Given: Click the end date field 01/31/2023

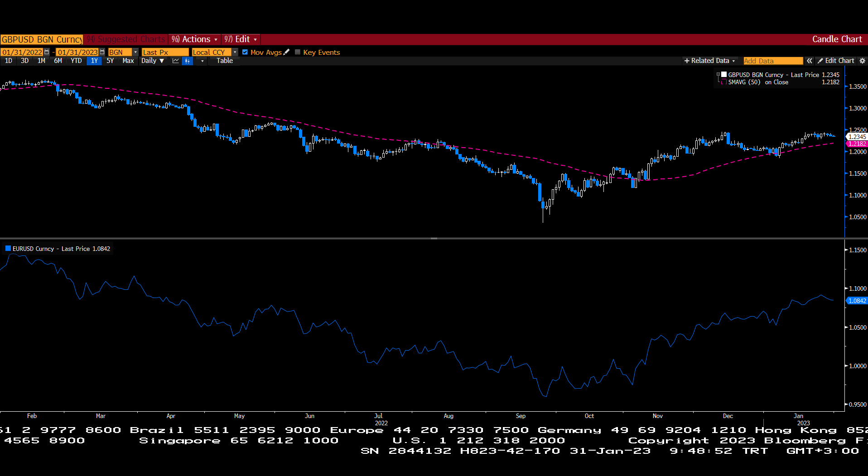Looking at the screenshot, I should (77, 52).
